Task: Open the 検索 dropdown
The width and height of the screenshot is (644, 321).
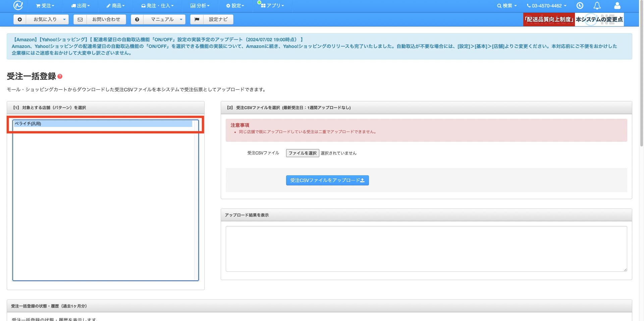Action: click(x=507, y=6)
